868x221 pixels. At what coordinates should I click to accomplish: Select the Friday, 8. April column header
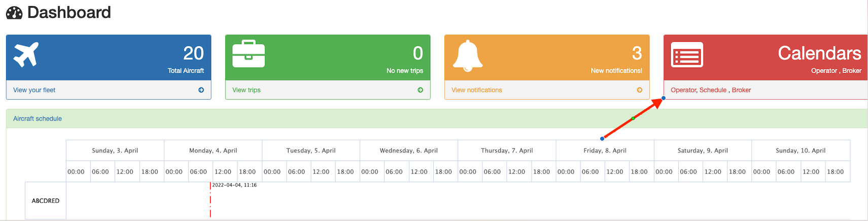click(605, 150)
